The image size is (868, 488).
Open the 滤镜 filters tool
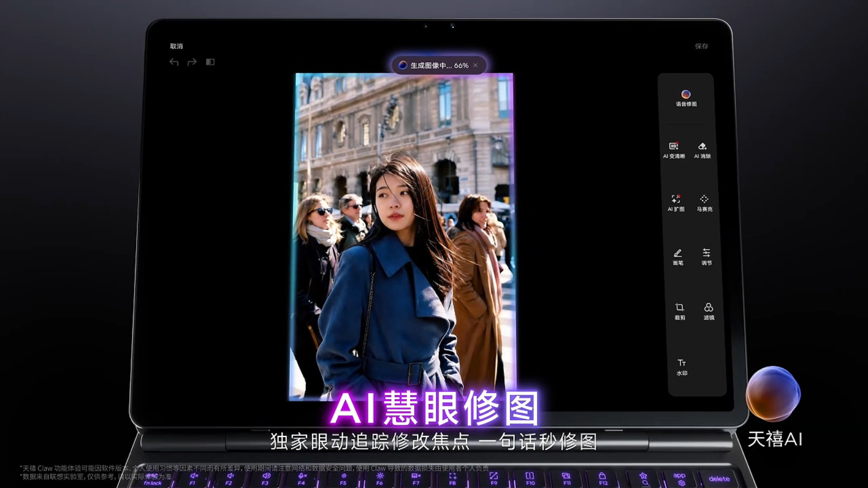[709, 311]
